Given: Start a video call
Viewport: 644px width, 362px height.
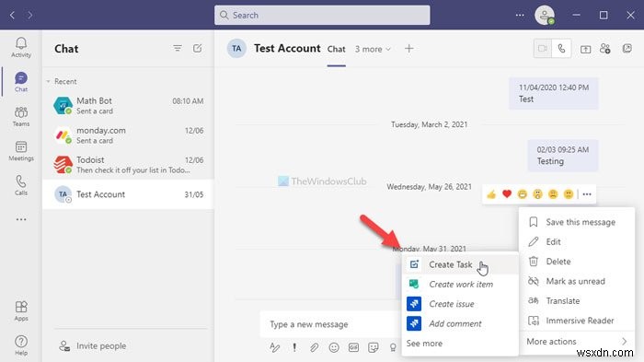Looking at the screenshot, I should (x=543, y=49).
